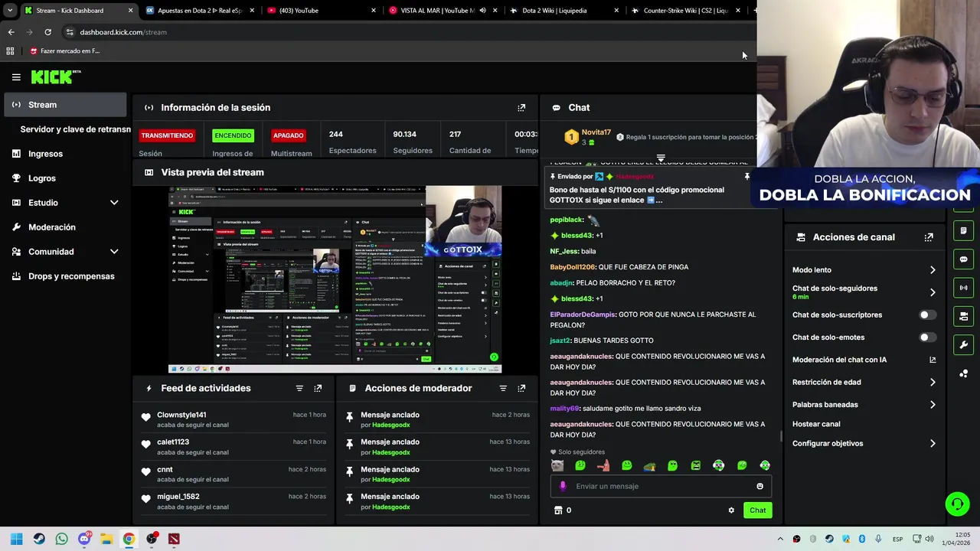The image size is (980, 551).
Task: Pop out the Acciones de canal panel
Action: (x=929, y=237)
